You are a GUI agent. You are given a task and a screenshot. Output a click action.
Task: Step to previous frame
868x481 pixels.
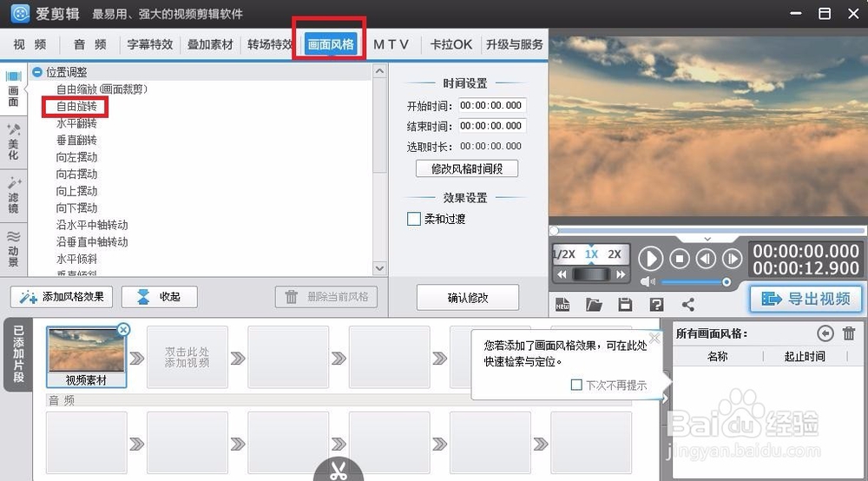coord(706,259)
